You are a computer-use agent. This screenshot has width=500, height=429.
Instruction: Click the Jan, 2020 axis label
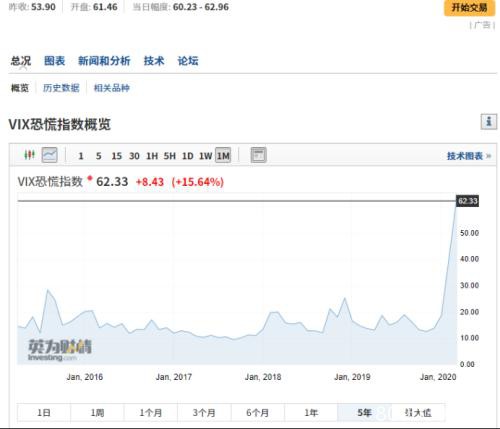pos(438,377)
